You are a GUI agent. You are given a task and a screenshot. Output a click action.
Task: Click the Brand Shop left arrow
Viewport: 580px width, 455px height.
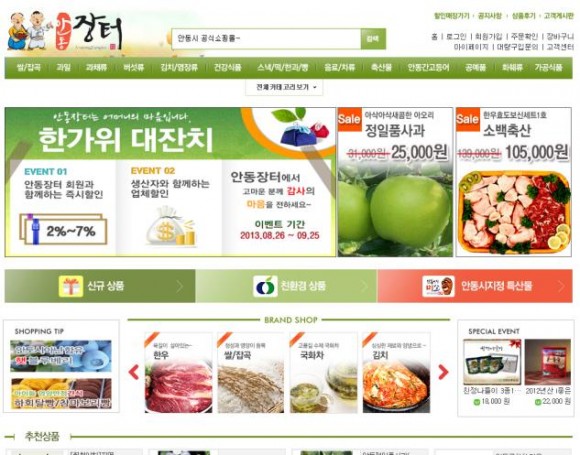click(134, 372)
